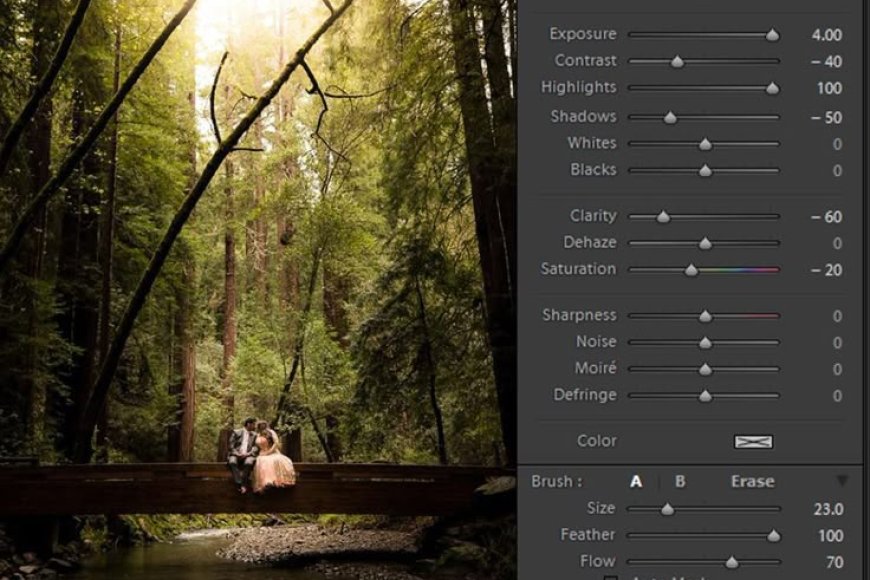Adjust the Noise slider
The width and height of the screenshot is (870, 580).
click(x=707, y=341)
